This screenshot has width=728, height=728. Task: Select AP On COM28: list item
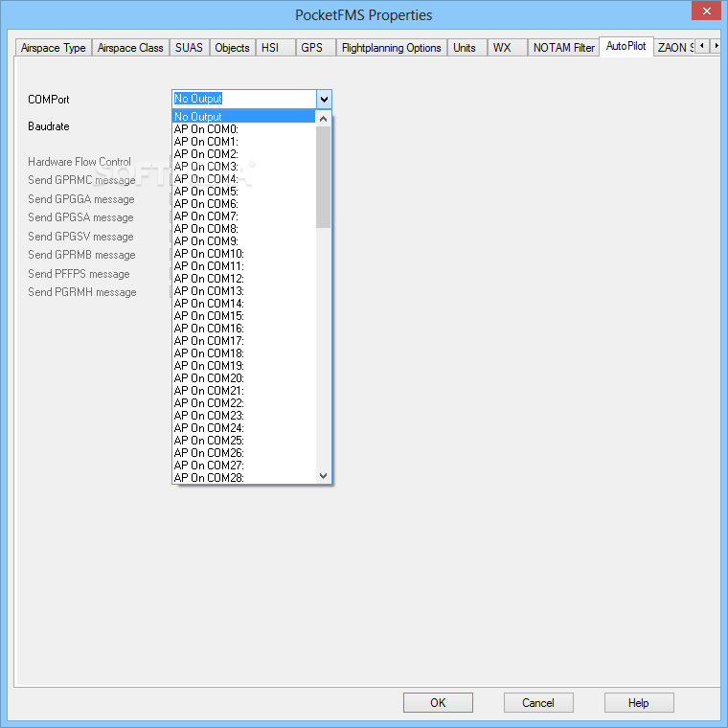point(243,478)
